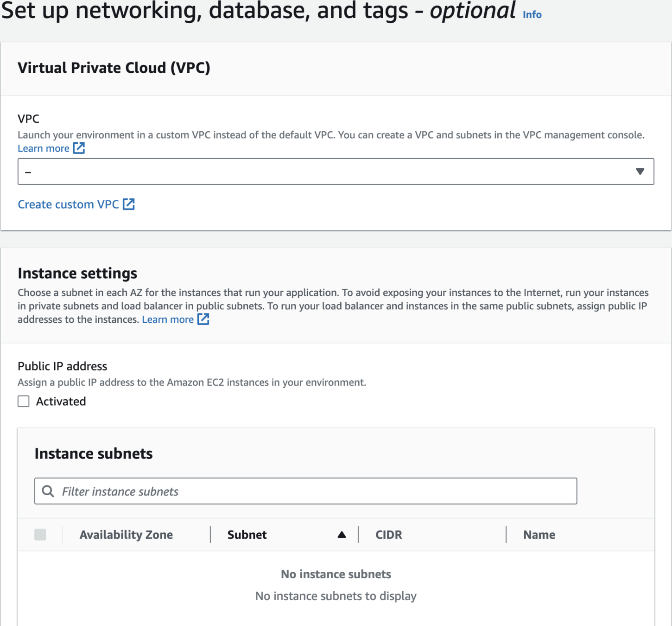The image size is (672, 626).
Task: Click external-link icon beside Create custom VPC
Action: (x=129, y=204)
